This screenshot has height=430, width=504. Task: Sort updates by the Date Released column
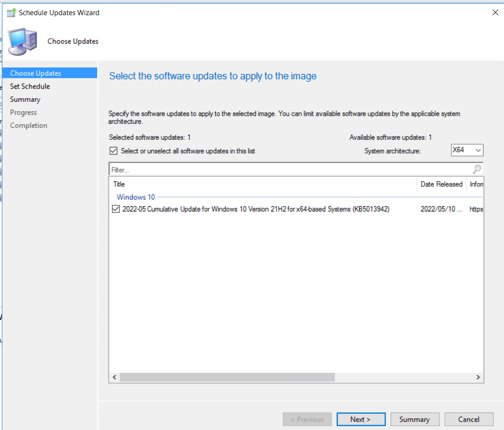pos(441,184)
